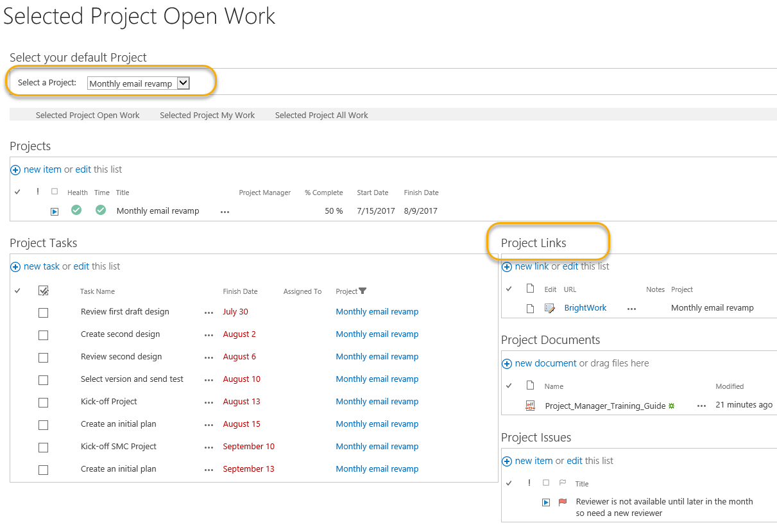The height and width of the screenshot is (532, 777).
Task: Check Kick-off Project task
Action: [x=43, y=402]
